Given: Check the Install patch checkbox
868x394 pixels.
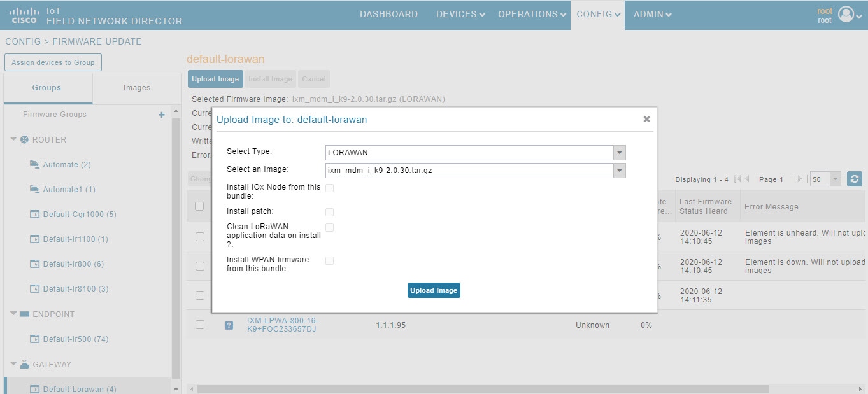Looking at the screenshot, I should (x=329, y=212).
